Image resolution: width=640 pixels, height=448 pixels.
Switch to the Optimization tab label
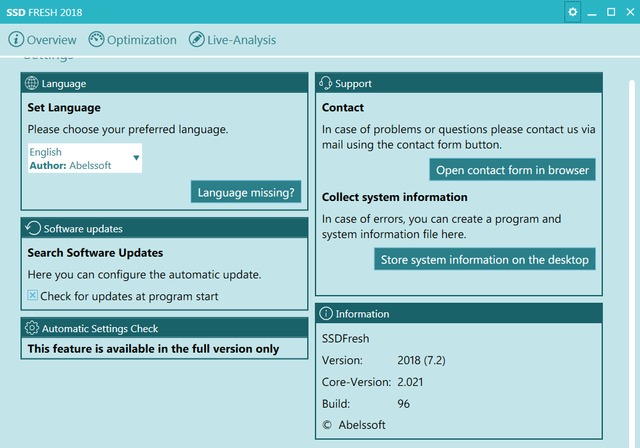click(x=141, y=40)
